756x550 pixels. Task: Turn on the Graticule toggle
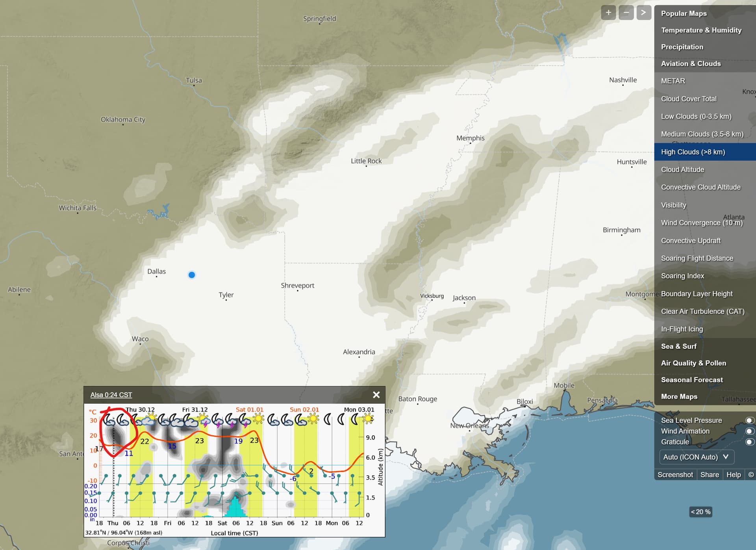point(749,442)
